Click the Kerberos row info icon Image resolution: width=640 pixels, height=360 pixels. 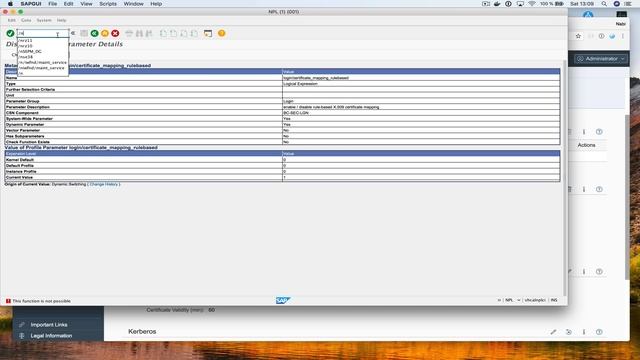tap(584, 332)
